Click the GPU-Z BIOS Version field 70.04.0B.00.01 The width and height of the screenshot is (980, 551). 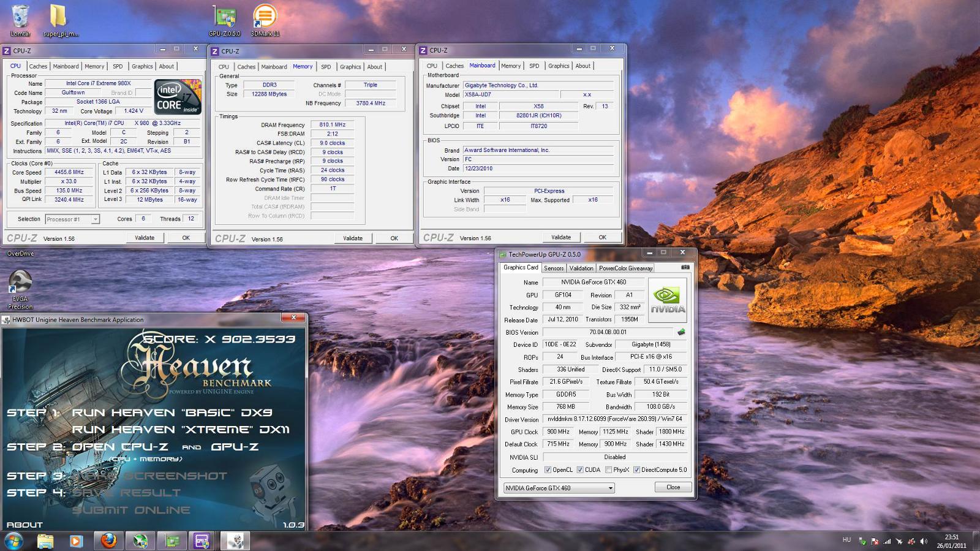(608, 332)
